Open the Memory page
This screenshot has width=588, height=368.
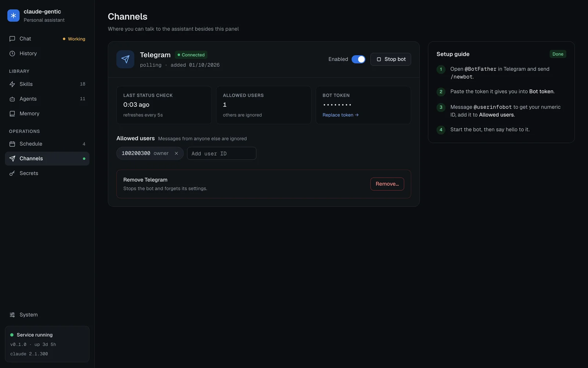47,114
